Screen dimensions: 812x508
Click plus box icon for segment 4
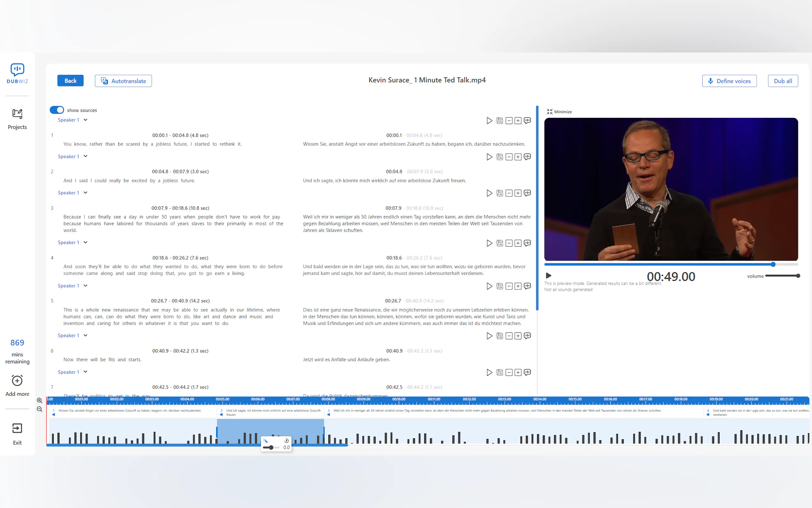(518, 243)
